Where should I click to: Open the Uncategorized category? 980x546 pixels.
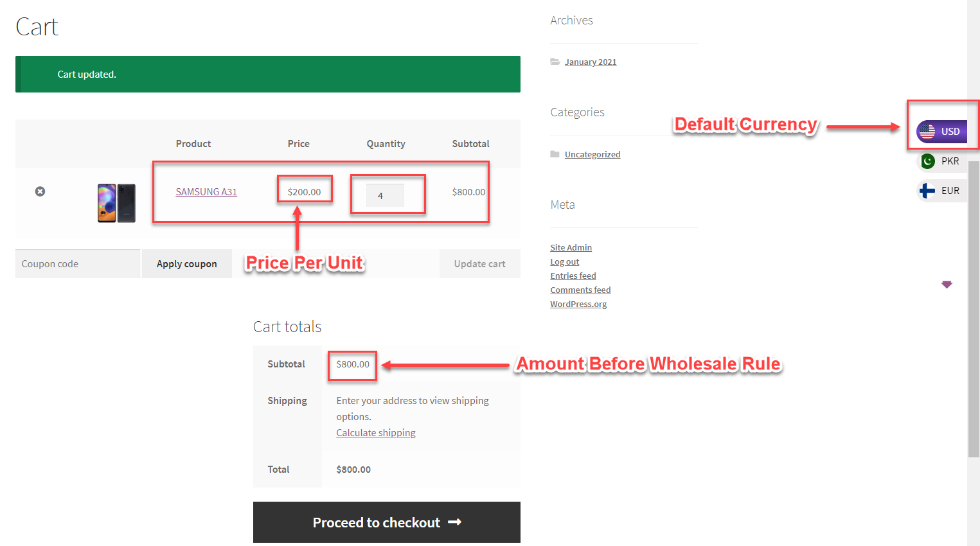coord(592,155)
